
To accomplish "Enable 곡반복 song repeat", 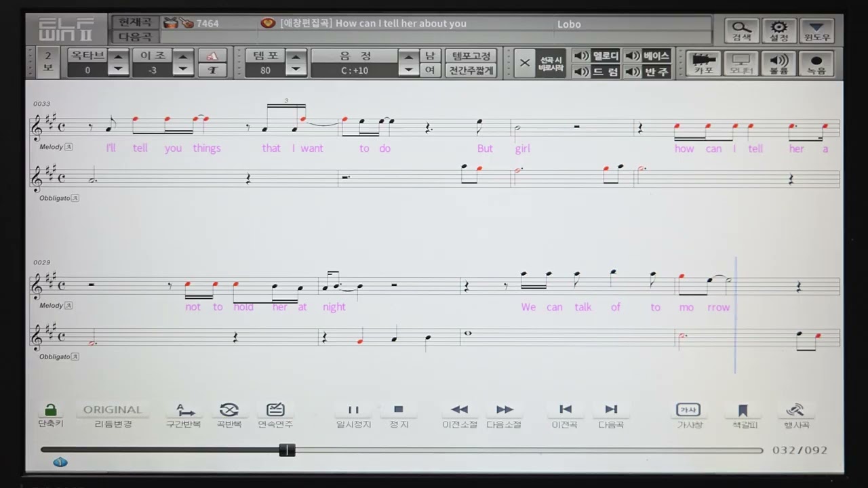I will (x=229, y=415).
